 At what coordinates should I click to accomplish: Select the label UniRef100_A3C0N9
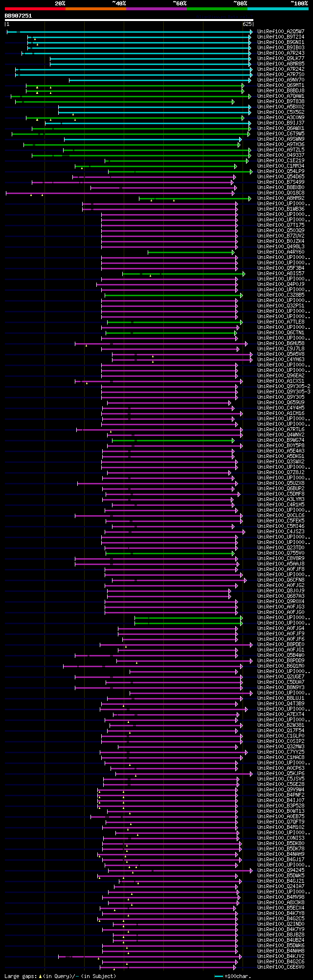(x=281, y=118)
